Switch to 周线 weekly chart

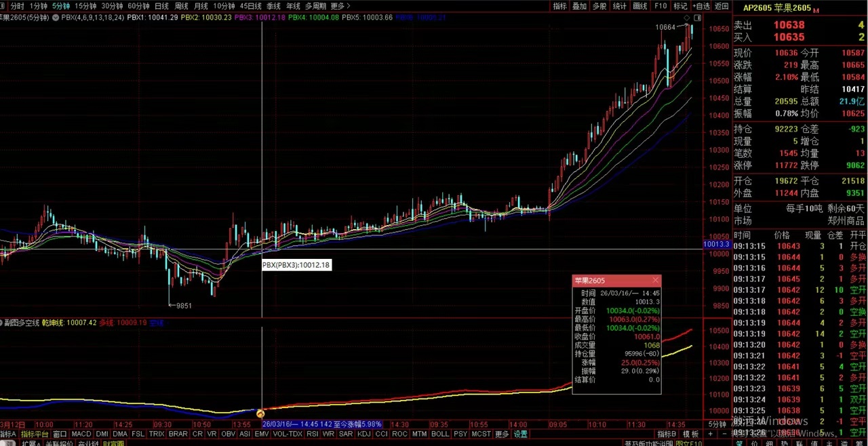181,6
